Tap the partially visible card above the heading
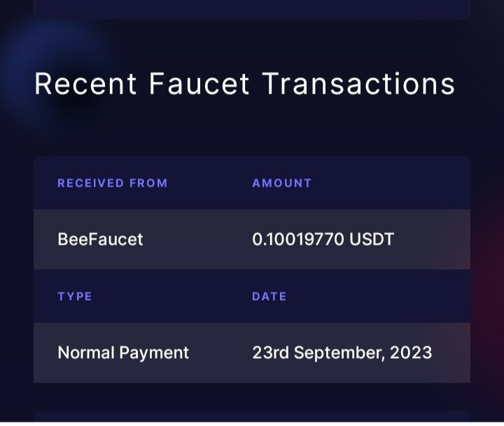 pyautogui.click(x=252, y=9)
